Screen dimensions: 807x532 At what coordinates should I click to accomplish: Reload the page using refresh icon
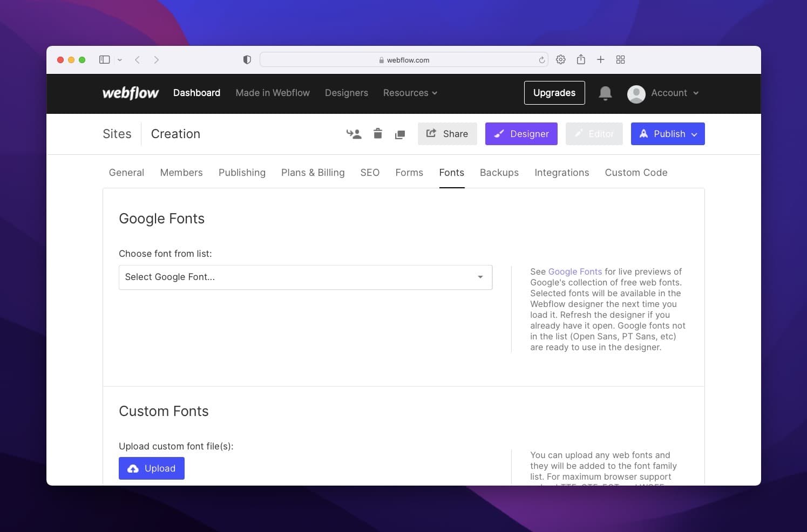coord(541,60)
